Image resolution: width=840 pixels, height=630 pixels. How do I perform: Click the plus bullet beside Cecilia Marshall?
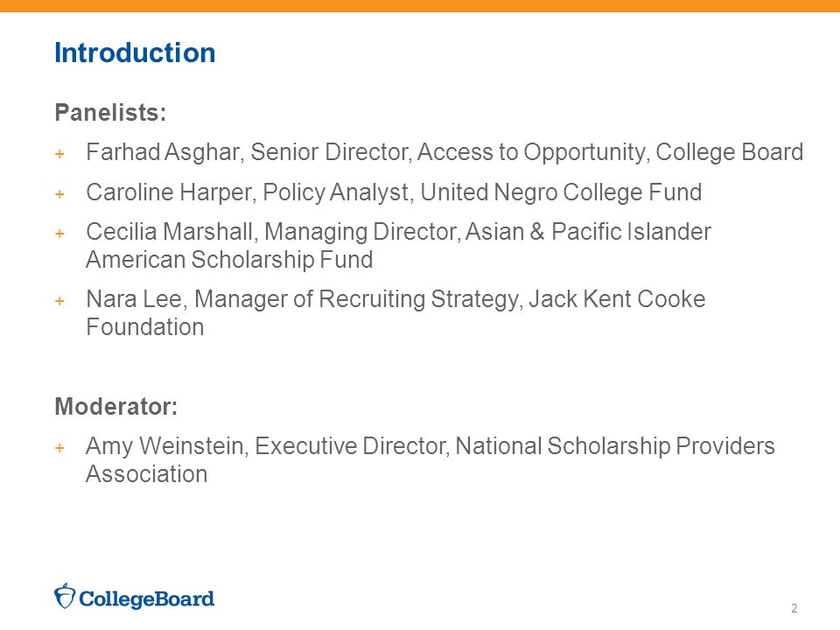pyautogui.click(x=60, y=234)
